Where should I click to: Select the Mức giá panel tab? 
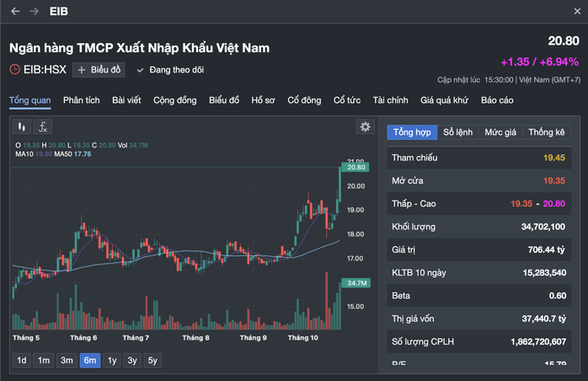pyautogui.click(x=500, y=132)
